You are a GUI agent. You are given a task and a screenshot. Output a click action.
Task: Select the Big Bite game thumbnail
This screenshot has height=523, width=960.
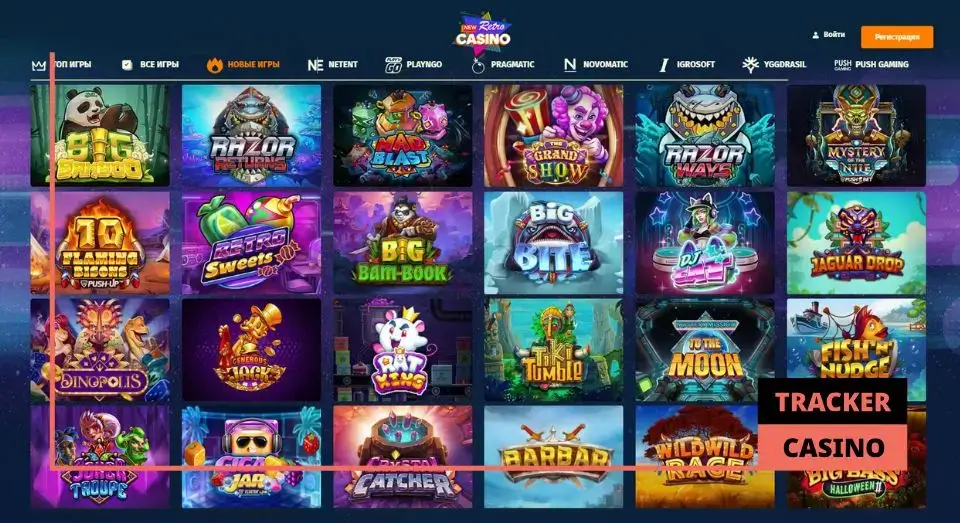[553, 243]
